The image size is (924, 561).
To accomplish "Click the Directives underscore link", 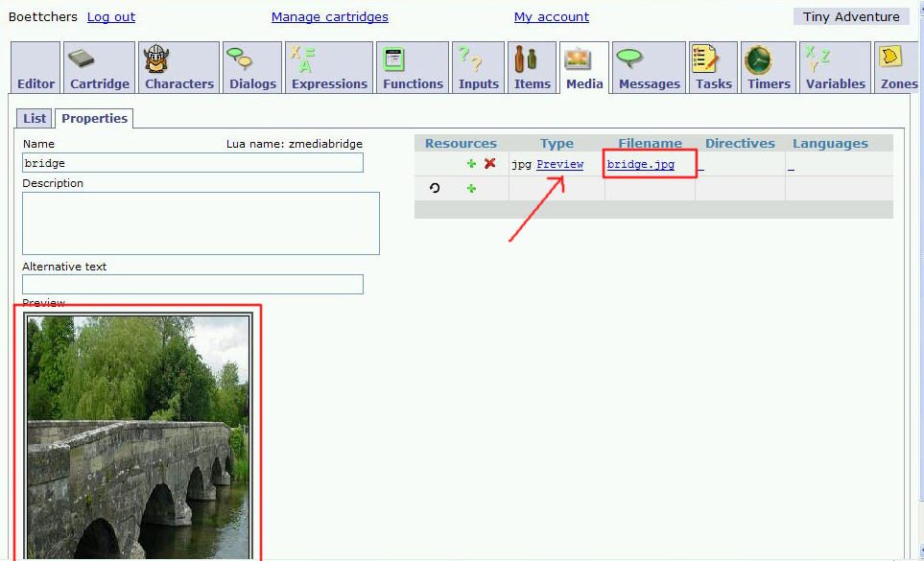I will click(x=700, y=167).
